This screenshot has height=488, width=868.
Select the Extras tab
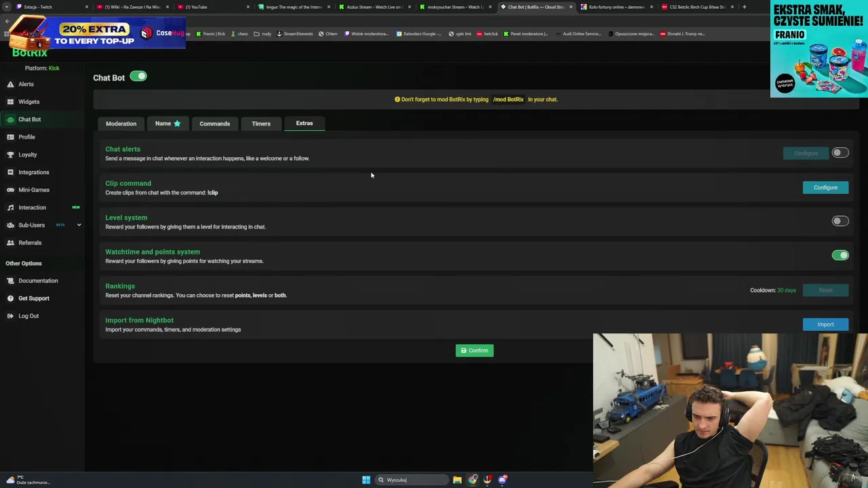[x=304, y=123]
